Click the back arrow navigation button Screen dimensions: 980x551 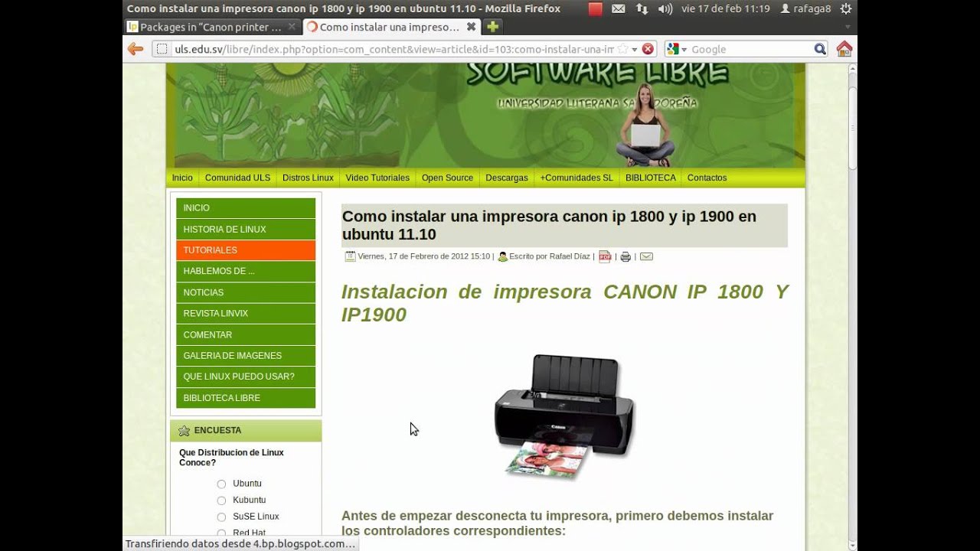(x=136, y=49)
